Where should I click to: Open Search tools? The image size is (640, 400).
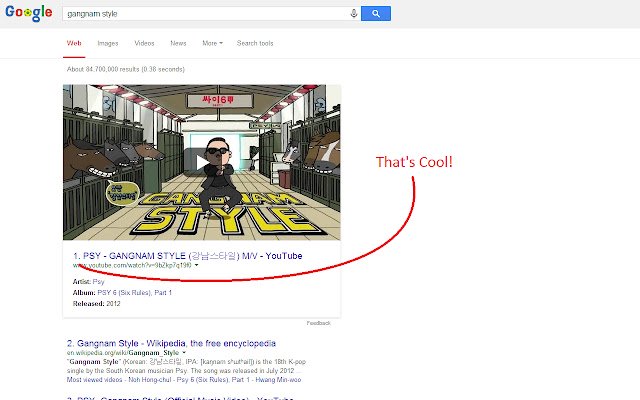pyautogui.click(x=255, y=43)
